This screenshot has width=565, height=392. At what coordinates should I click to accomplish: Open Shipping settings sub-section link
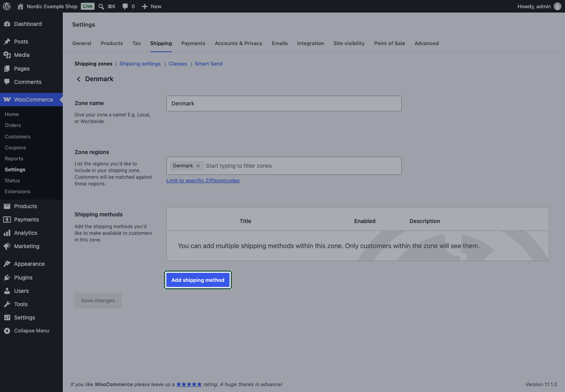(x=140, y=64)
